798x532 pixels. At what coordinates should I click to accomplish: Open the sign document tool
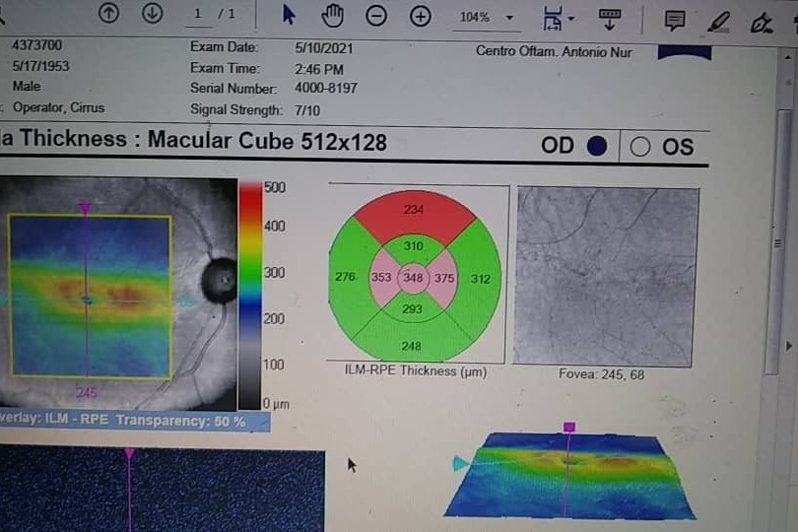pyautogui.click(x=762, y=22)
